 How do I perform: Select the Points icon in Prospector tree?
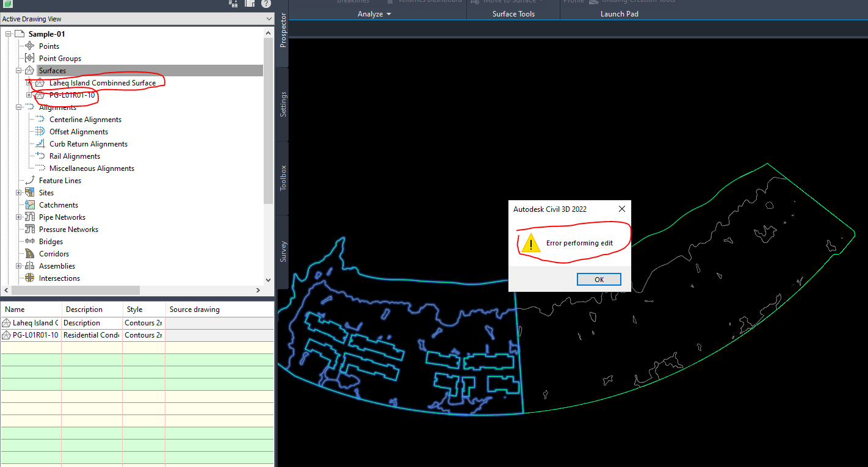pyautogui.click(x=29, y=46)
